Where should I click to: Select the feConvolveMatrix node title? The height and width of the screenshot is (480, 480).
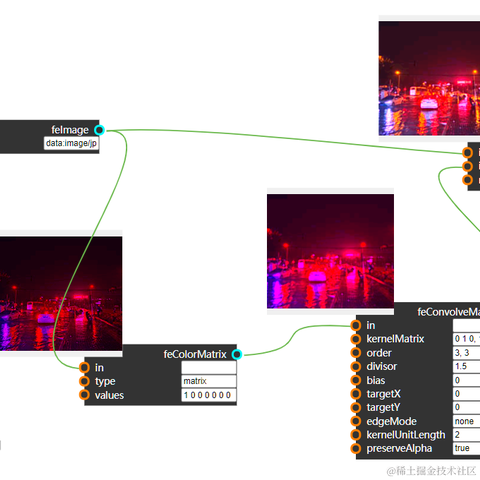(449, 312)
